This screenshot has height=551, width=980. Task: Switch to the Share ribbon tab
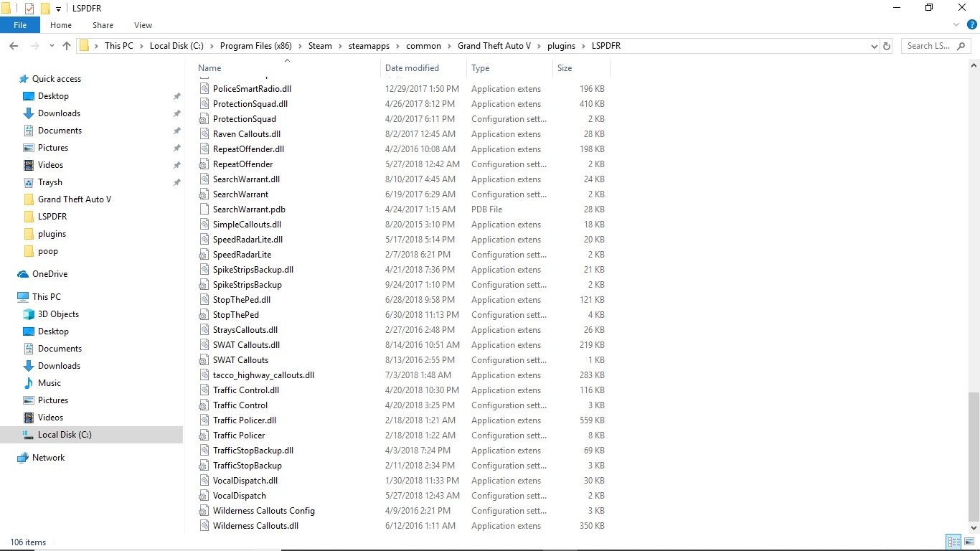point(103,25)
